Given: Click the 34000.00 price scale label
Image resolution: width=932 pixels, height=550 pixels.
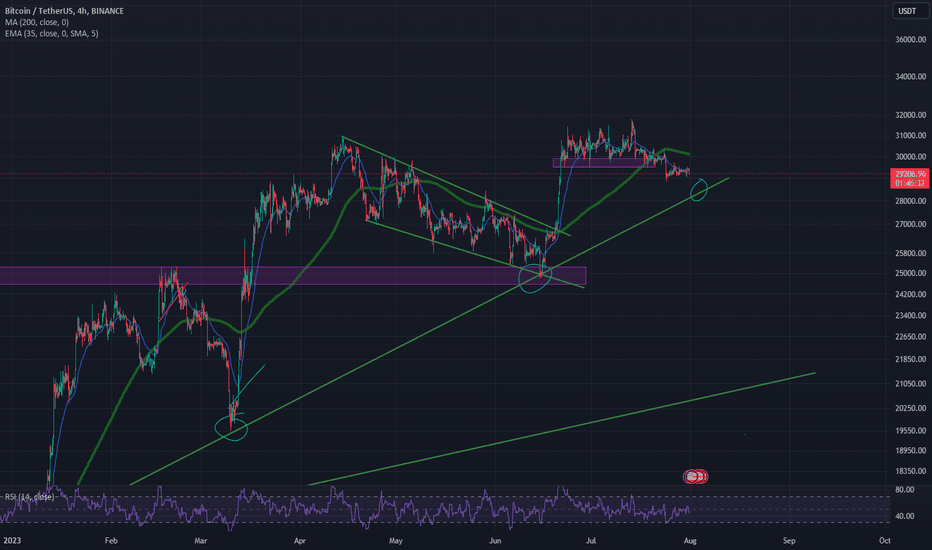Looking at the screenshot, I should pyautogui.click(x=911, y=76).
